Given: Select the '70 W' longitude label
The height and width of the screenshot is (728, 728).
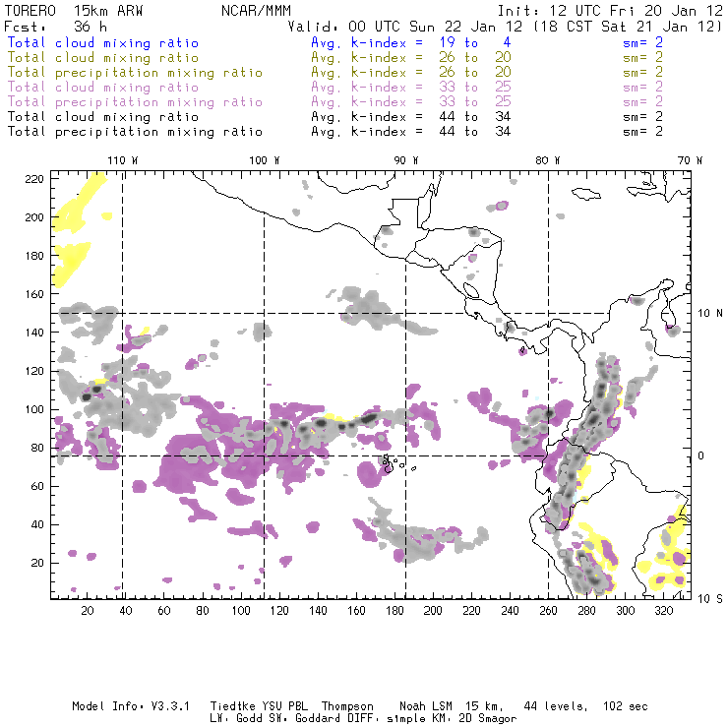Looking at the screenshot, I should pos(690,160).
